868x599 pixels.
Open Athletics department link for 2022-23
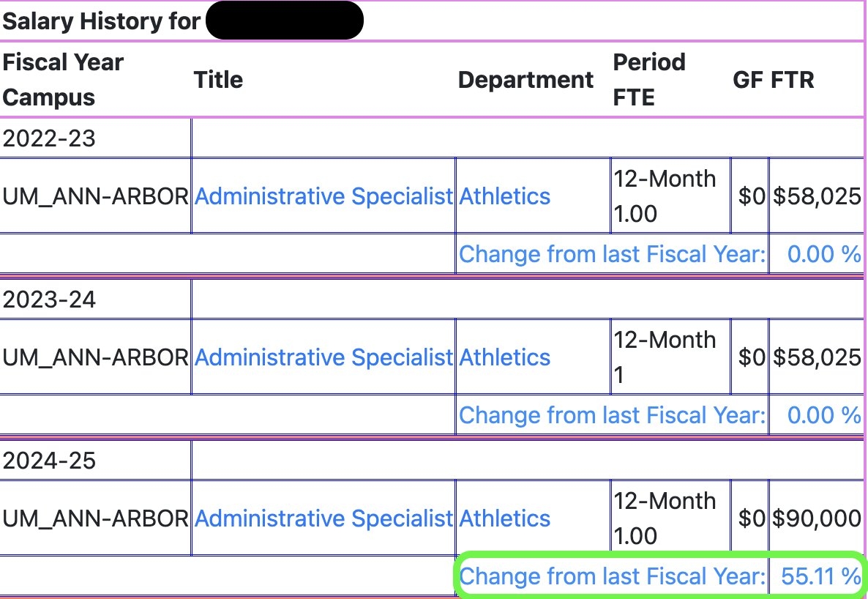point(504,196)
